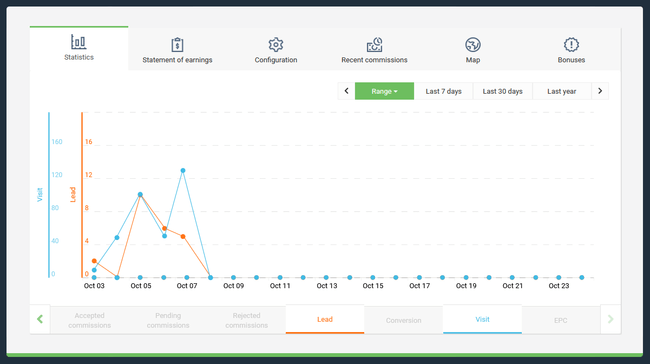
Task: Toggle the Conversion series
Action: point(403,320)
